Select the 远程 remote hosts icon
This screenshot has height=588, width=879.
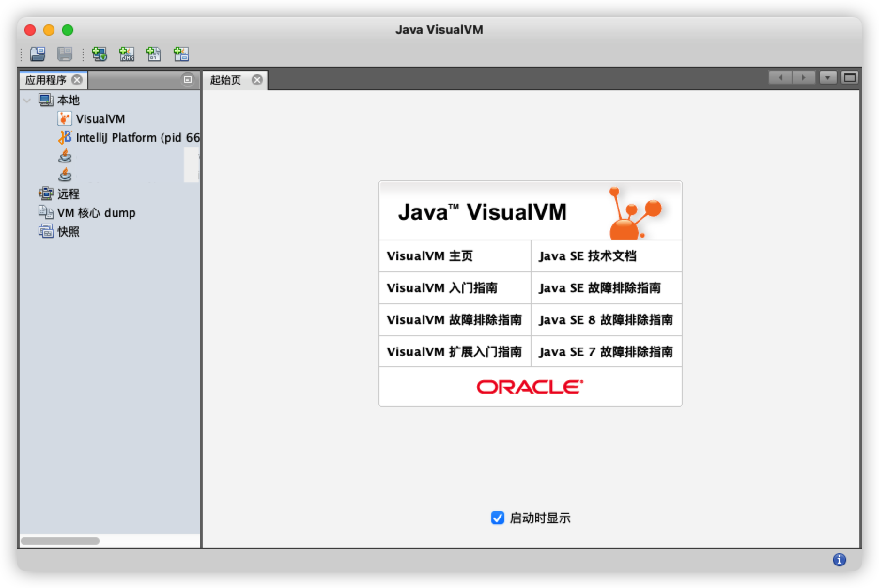pos(46,193)
